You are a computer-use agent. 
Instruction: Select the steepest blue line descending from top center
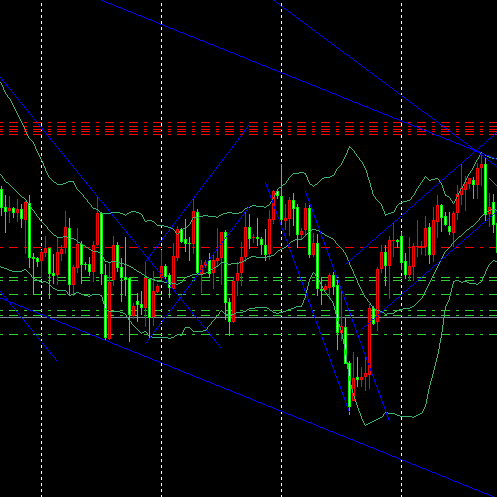click(x=385, y=83)
